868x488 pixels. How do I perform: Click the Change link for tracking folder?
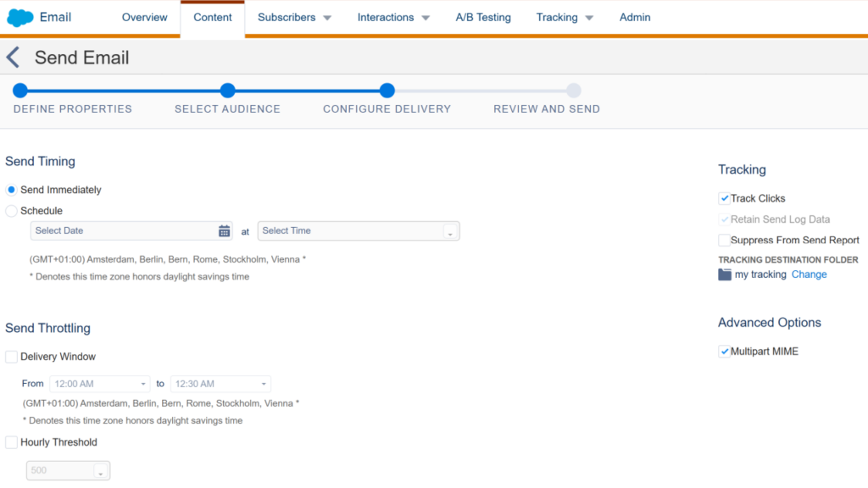click(809, 274)
